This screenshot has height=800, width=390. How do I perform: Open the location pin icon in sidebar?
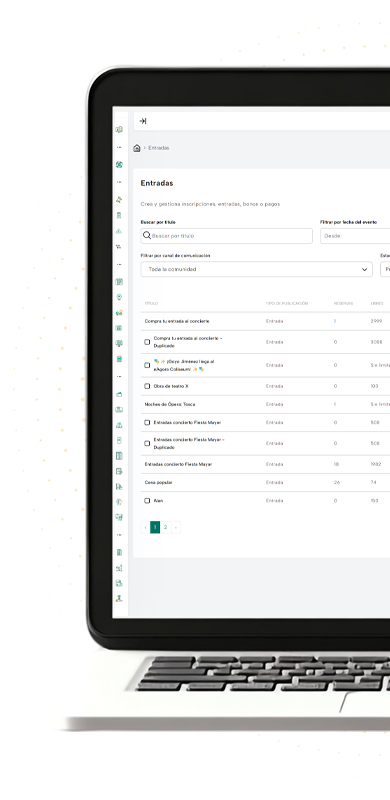(119, 297)
